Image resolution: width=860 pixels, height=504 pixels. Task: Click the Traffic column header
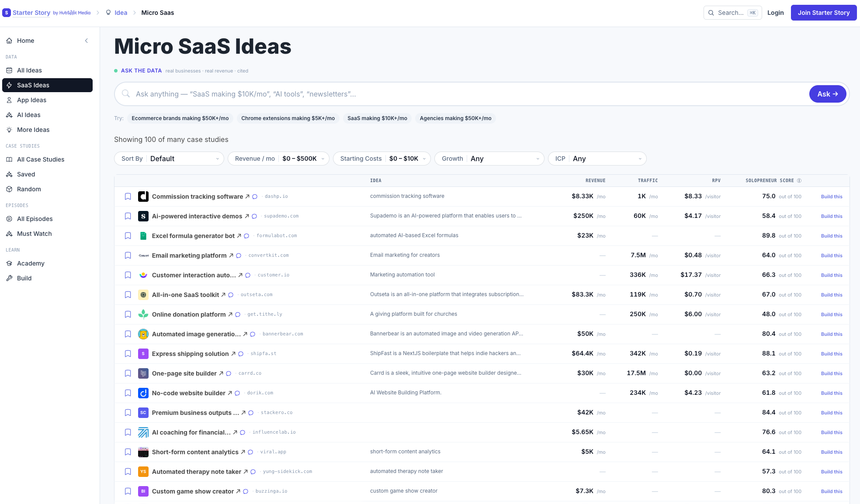point(648,181)
